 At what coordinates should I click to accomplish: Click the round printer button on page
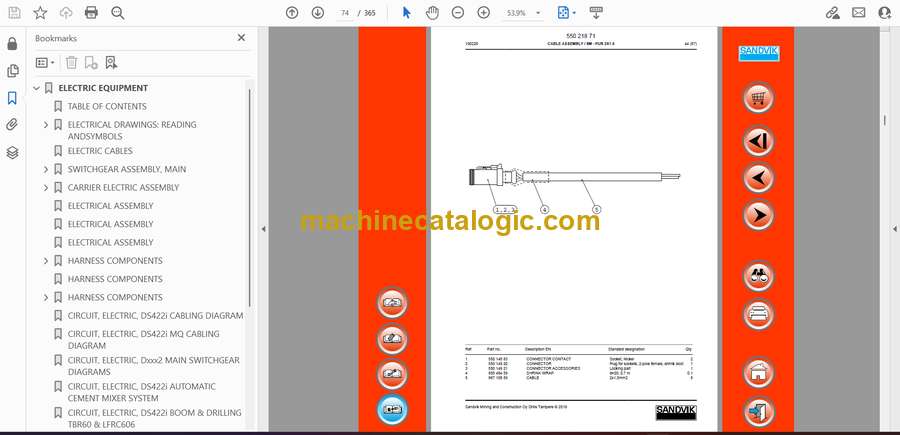tap(758, 314)
